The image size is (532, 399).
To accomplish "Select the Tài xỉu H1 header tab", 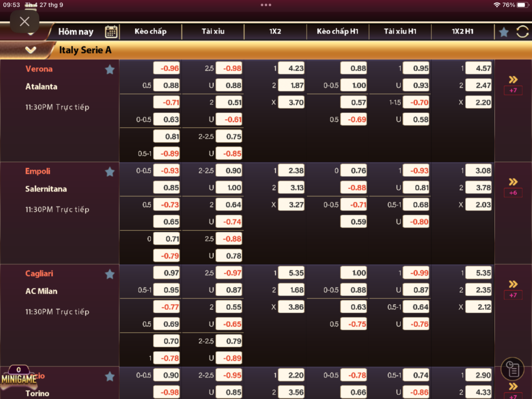I will point(400,31).
